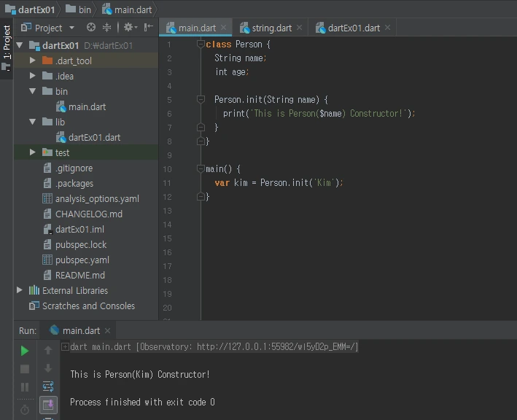The width and height of the screenshot is (517, 420).
Task: Click the up arrow in Run panel
Action: 48,350
